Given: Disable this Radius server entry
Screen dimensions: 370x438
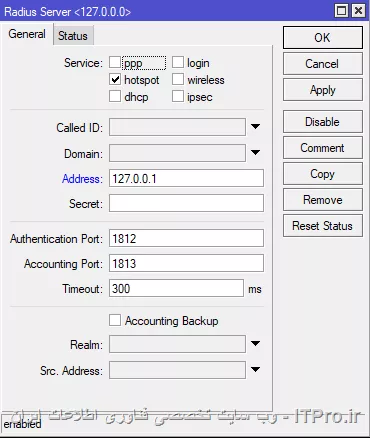Looking at the screenshot, I should pos(323,122).
